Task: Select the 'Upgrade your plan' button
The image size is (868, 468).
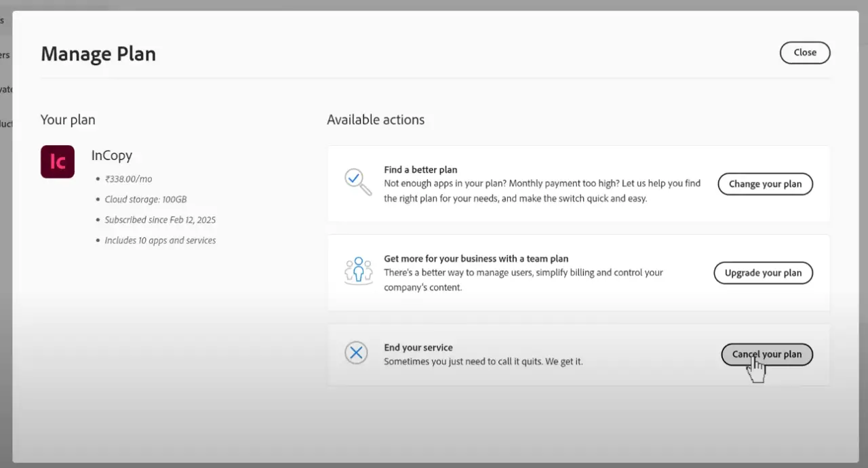Action: pyautogui.click(x=763, y=273)
